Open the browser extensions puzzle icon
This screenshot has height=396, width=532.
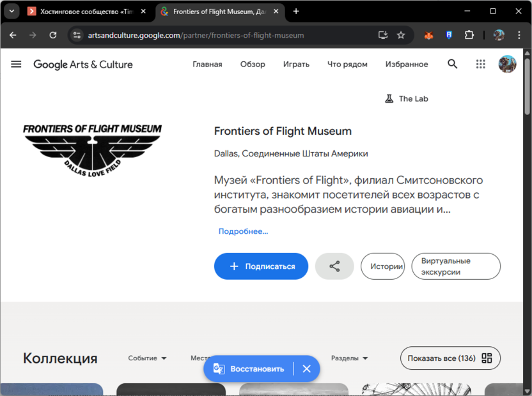[x=469, y=35]
